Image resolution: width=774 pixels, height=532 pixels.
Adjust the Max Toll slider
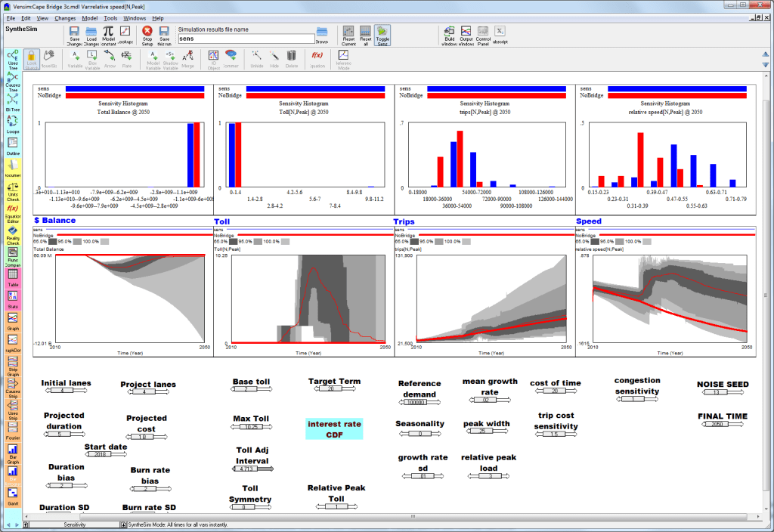point(251,427)
